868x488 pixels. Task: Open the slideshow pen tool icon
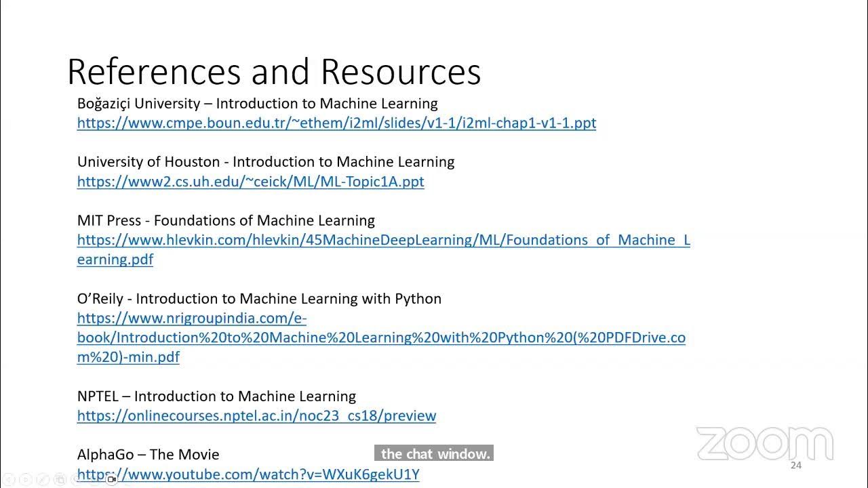(41, 480)
